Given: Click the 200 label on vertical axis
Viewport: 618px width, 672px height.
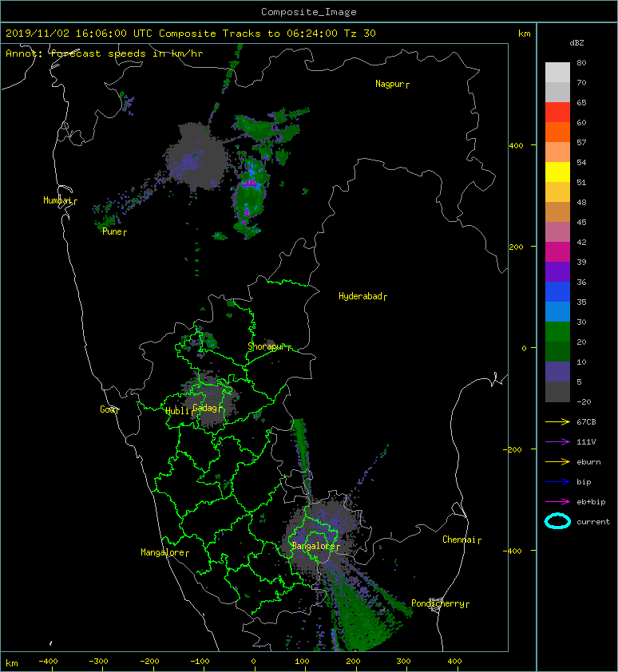Looking at the screenshot, I should [x=516, y=247].
